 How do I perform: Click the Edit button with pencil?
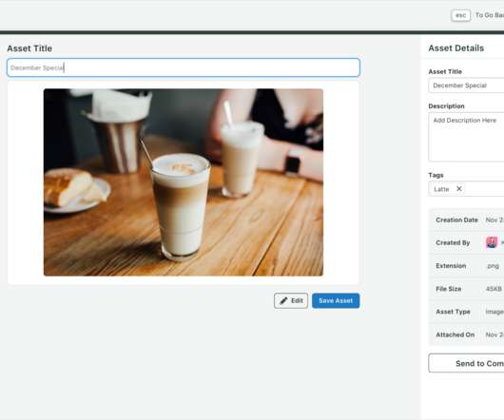291,300
